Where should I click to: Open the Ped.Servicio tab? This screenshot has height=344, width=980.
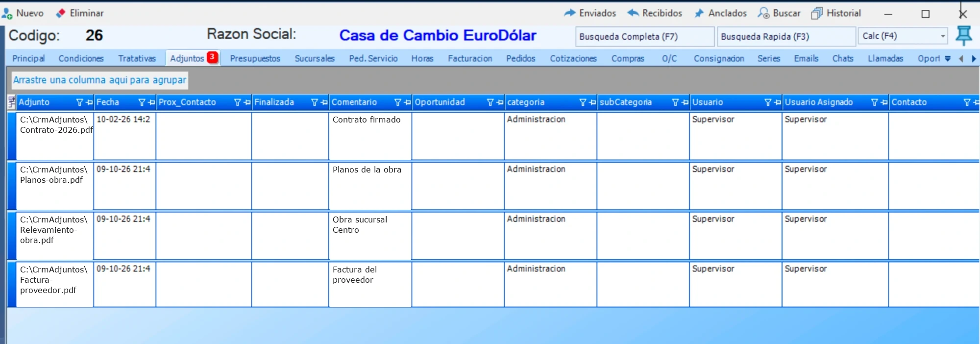point(373,58)
